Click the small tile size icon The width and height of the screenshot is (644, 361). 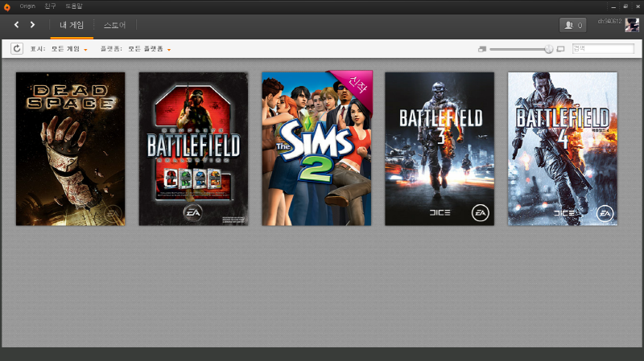pos(481,49)
